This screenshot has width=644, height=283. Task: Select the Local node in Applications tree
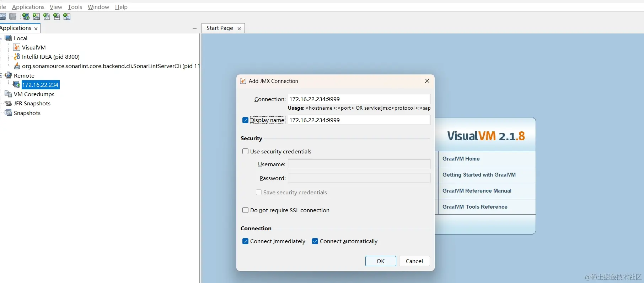click(20, 38)
